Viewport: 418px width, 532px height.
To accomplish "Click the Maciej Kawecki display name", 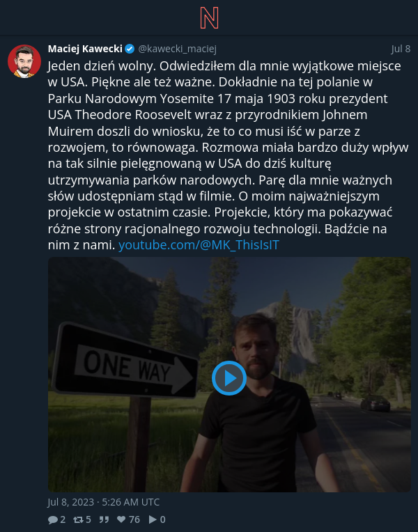I will 85,49.
